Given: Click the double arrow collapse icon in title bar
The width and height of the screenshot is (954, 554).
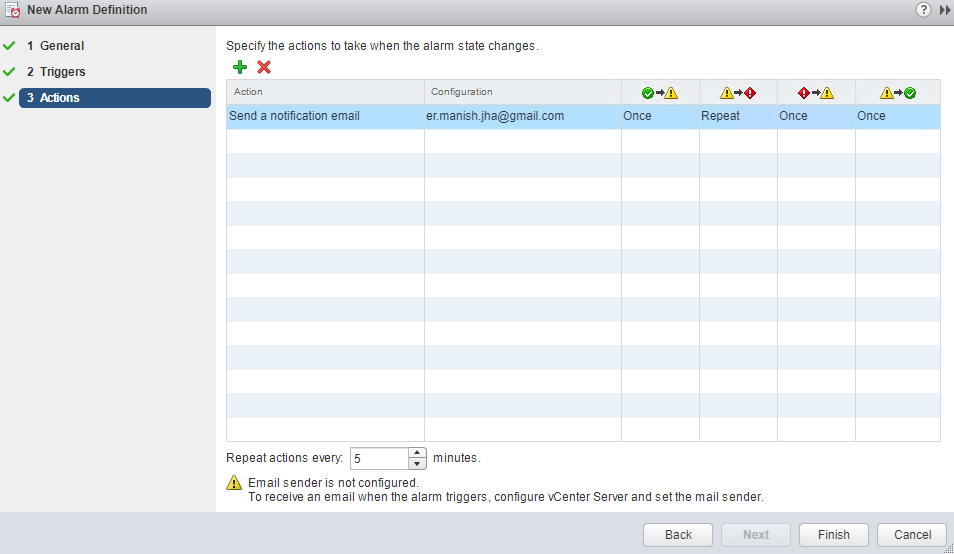Looking at the screenshot, I should [x=944, y=10].
